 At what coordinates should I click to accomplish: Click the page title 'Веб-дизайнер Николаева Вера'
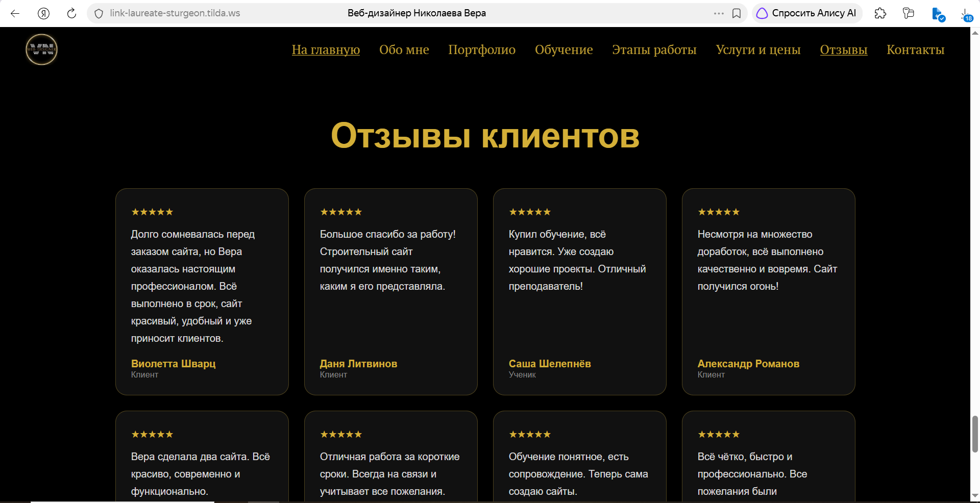click(x=416, y=13)
